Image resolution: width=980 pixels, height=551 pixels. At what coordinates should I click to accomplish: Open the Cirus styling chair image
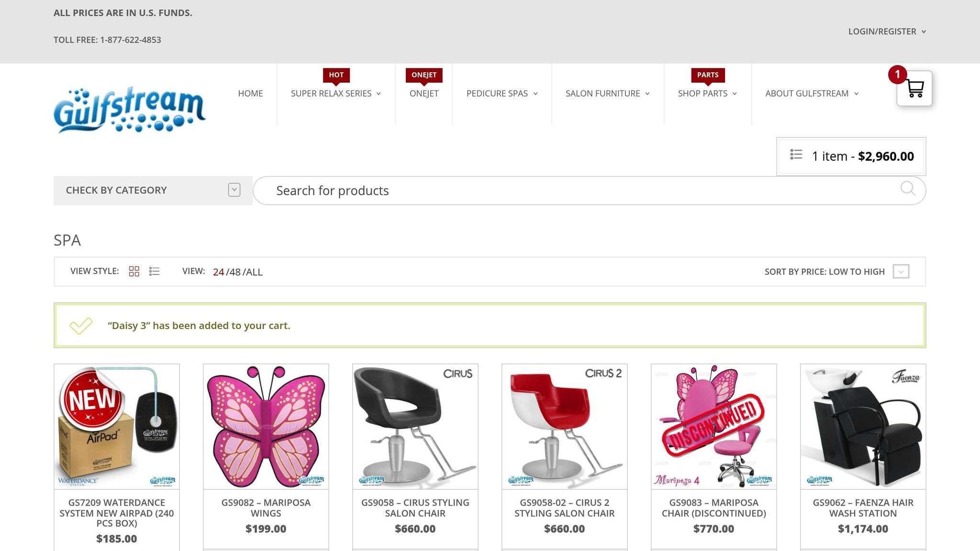click(x=415, y=427)
